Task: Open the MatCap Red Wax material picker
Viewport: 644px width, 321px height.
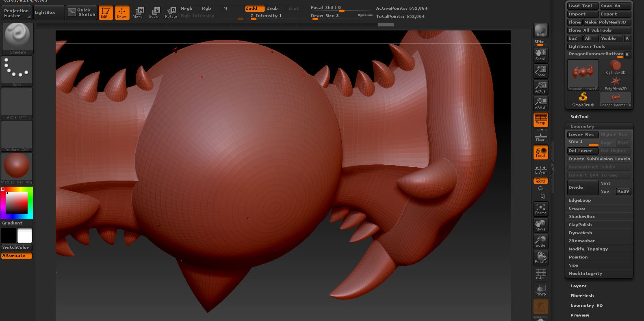Action: click(17, 168)
